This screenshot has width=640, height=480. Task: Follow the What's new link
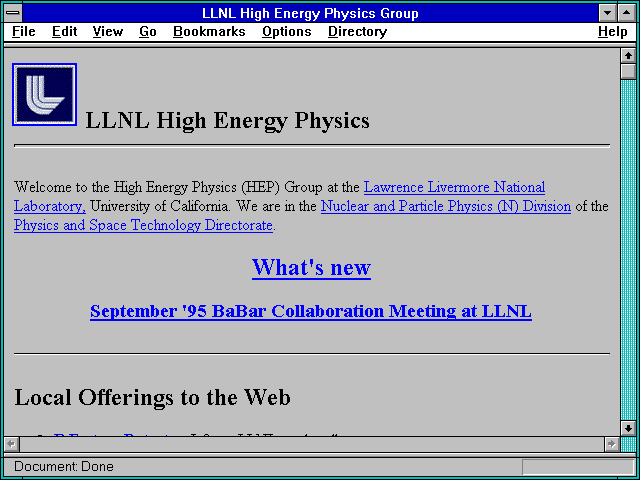pos(311,267)
